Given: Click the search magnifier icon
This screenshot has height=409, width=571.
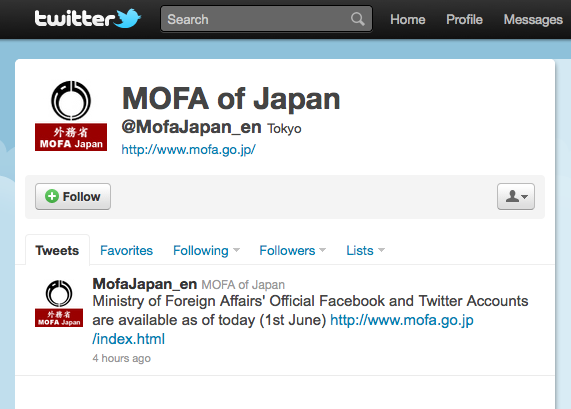Looking at the screenshot, I should 358,19.
